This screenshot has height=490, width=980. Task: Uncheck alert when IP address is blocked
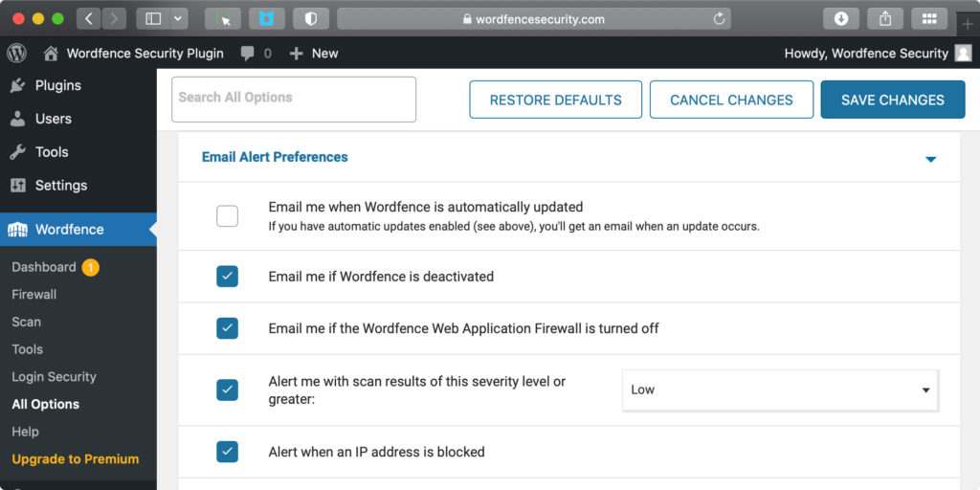(228, 452)
